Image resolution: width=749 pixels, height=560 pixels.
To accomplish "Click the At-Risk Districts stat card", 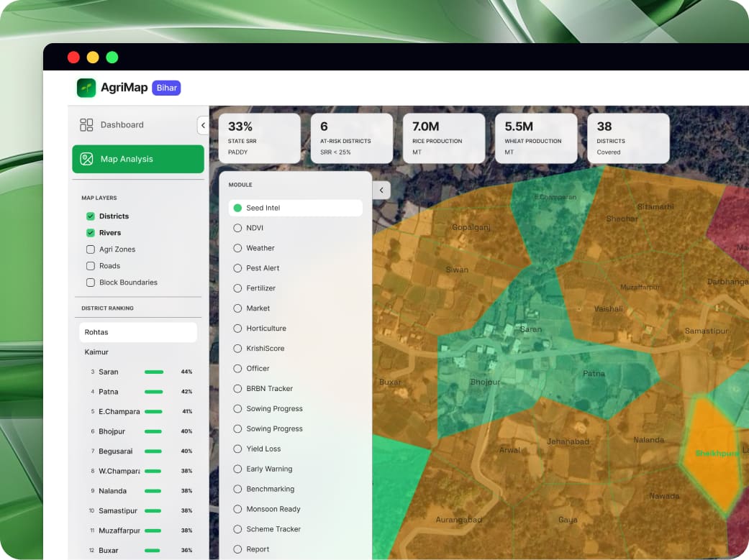I will click(352, 139).
